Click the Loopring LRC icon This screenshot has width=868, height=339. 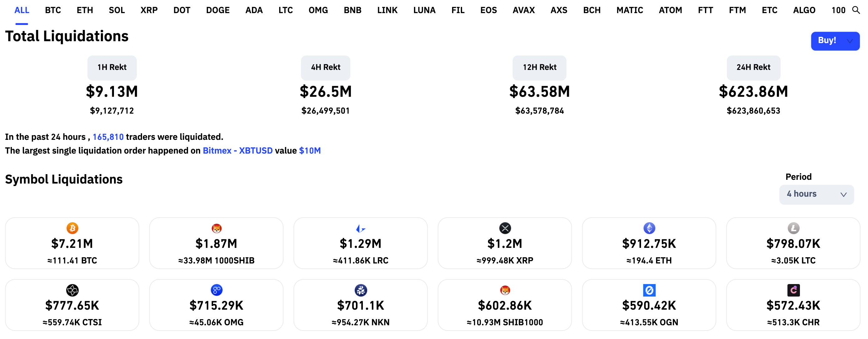pos(361,228)
